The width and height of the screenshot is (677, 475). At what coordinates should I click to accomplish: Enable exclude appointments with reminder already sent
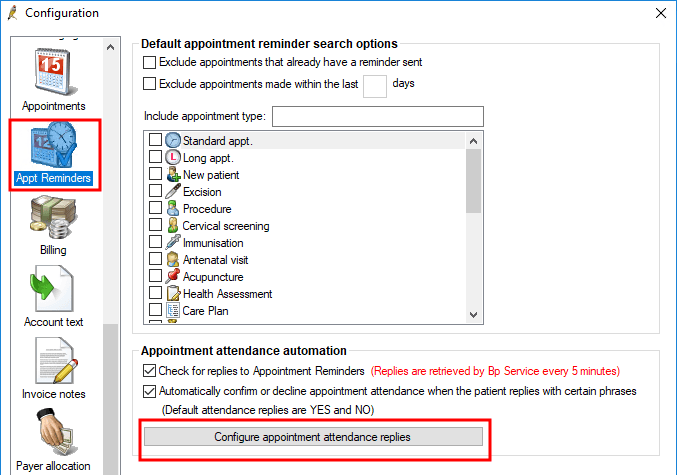pyautogui.click(x=149, y=62)
